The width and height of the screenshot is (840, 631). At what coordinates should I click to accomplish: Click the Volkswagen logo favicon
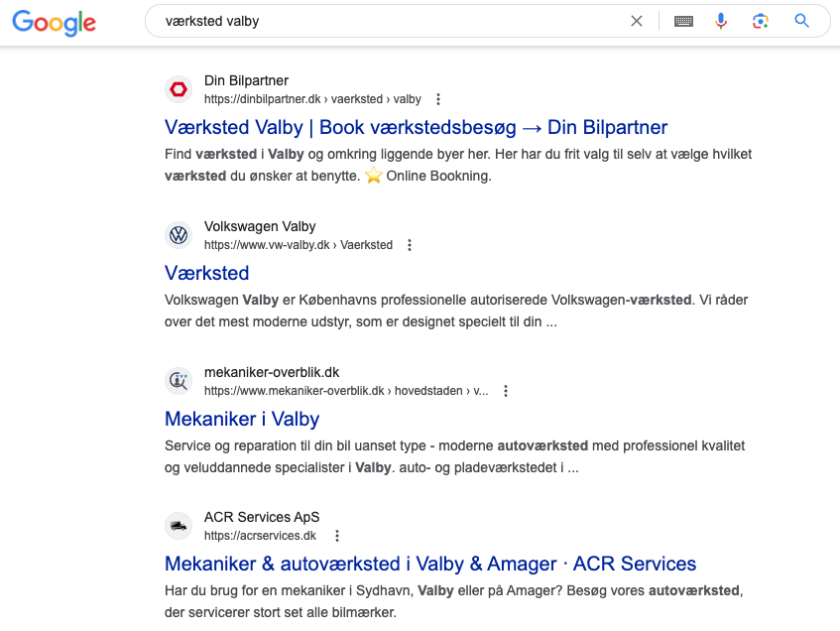(179, 235)
